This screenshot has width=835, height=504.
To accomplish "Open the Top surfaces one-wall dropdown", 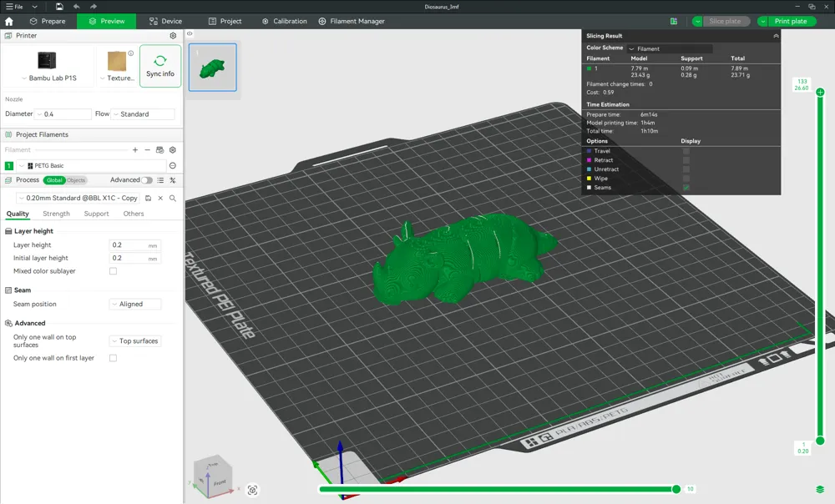I will point(134,340).
